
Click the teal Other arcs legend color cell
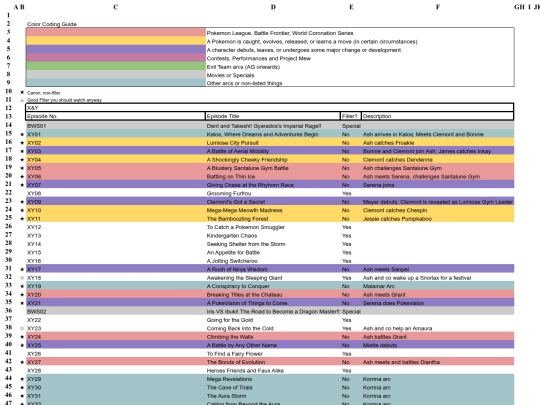[x=116, y=82]
